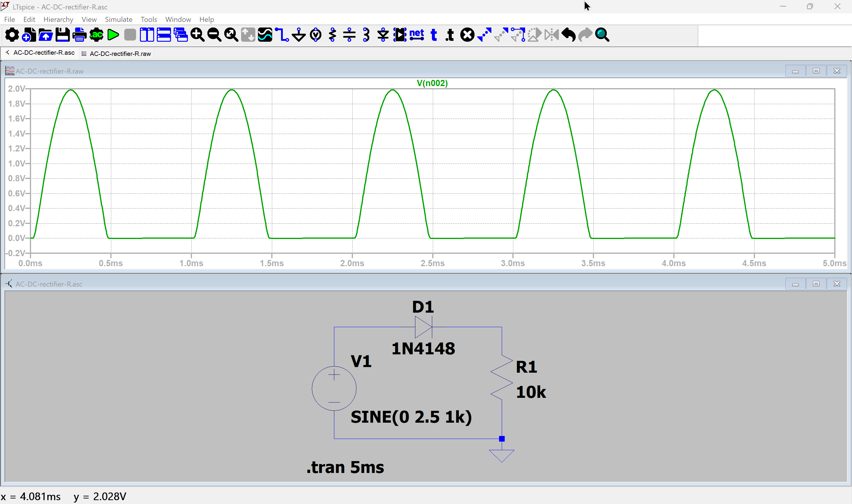Click the Tile windows vertically icon
This screenshot has width=852, height=504.
(147, 35)
